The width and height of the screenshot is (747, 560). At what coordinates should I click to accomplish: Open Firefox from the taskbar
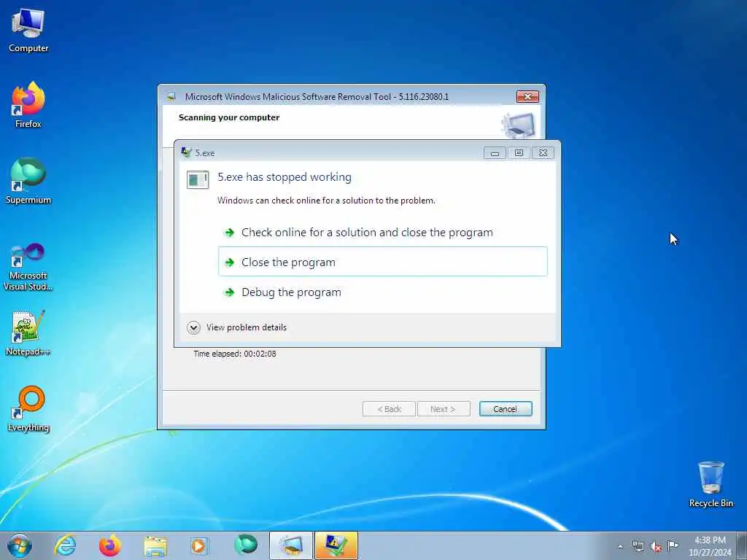pyautogui.click(x=110, y=545)
